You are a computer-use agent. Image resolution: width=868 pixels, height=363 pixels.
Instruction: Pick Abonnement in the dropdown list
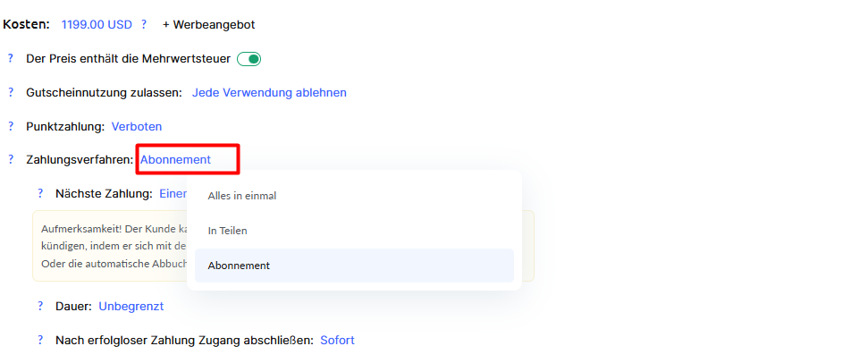click(x=239, y=266)
